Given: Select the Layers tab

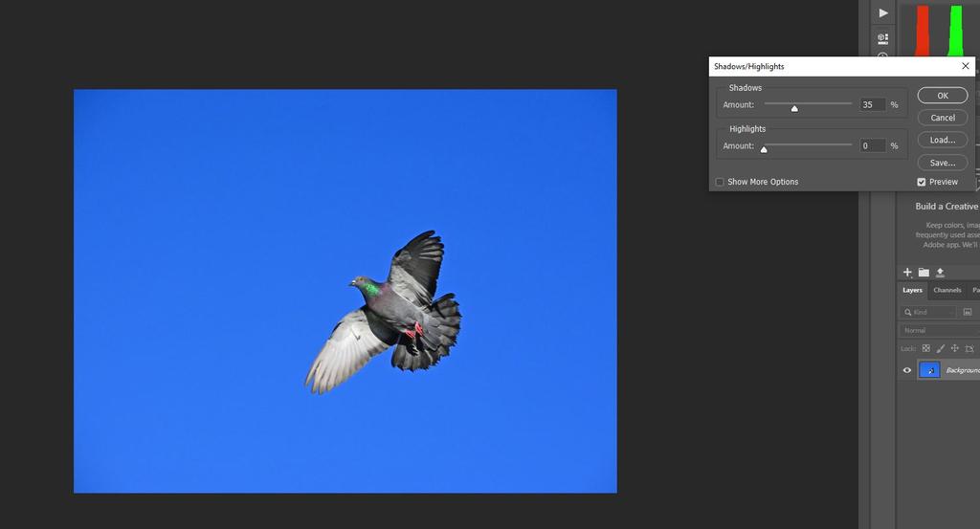Looking at the screenshot, I should point(913,290).
